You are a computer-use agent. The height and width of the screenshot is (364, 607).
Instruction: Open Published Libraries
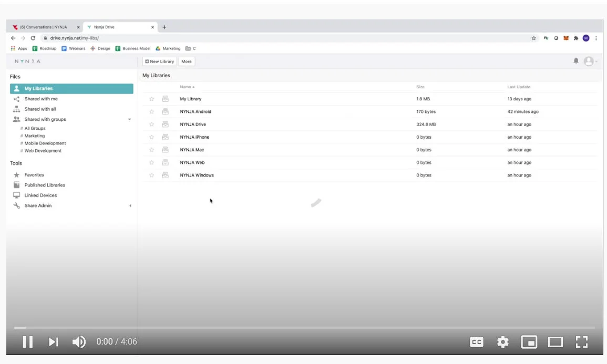tap(45, 185)
